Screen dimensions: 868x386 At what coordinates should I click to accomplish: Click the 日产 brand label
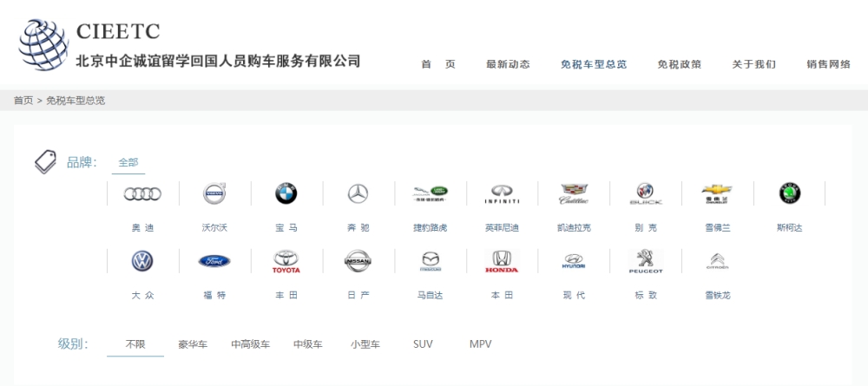coord(358,295)
